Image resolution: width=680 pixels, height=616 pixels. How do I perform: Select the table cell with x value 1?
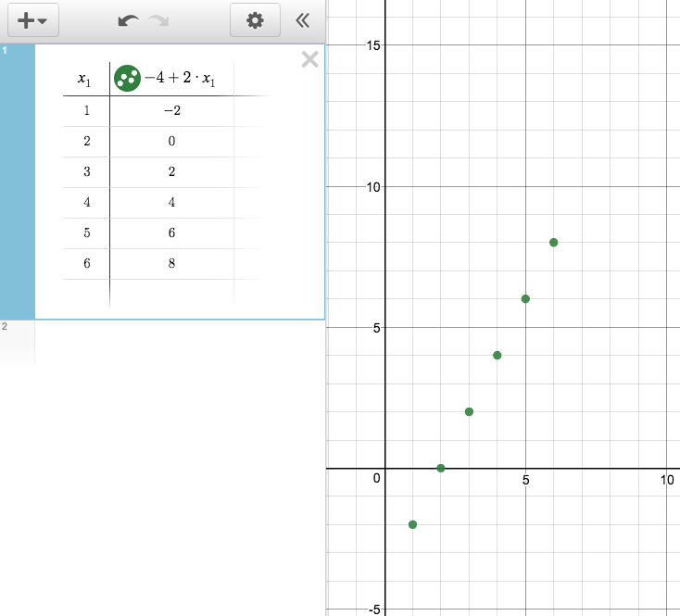tap(86, 111)
